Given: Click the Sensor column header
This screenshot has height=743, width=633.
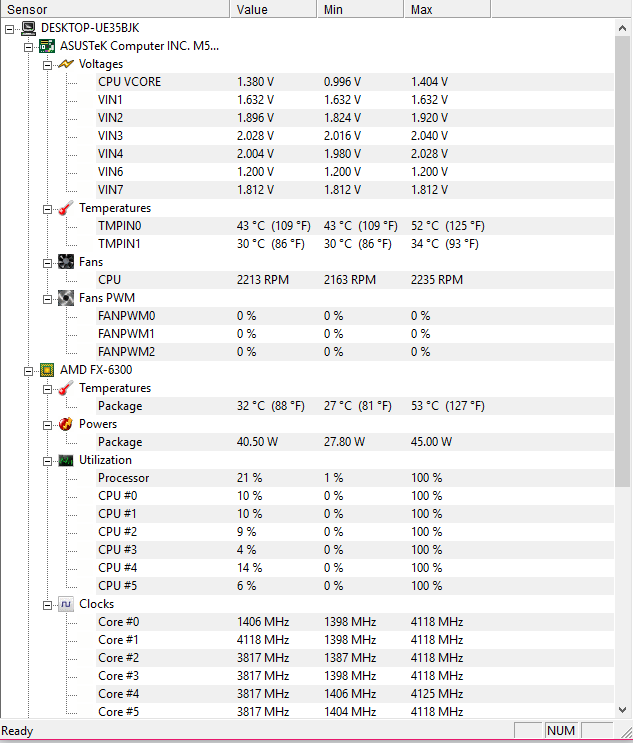Looking at the screenshot, I should pos(115,9).
